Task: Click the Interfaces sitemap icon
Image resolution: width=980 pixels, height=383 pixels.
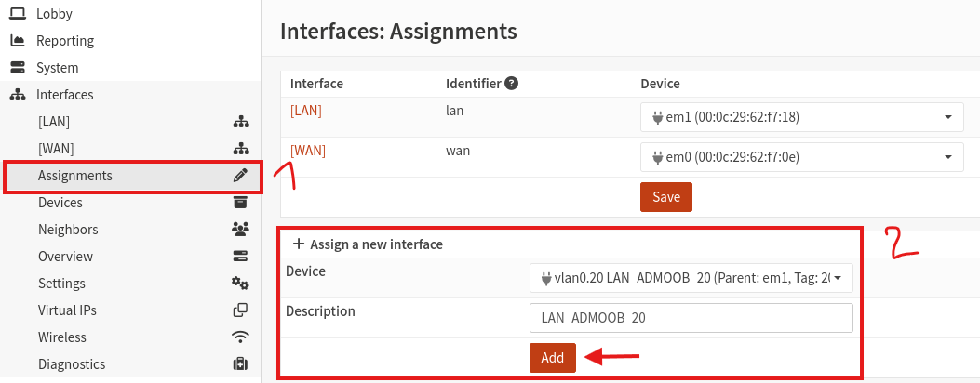Action: tap(18, 95)
